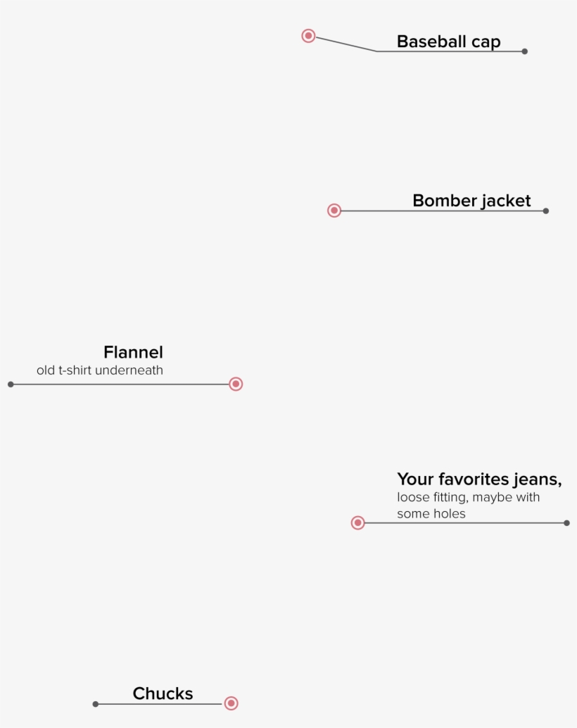The image size is (577, 728).
Task: Open the Flannel red hotspot marker
Action: (236, 384)
